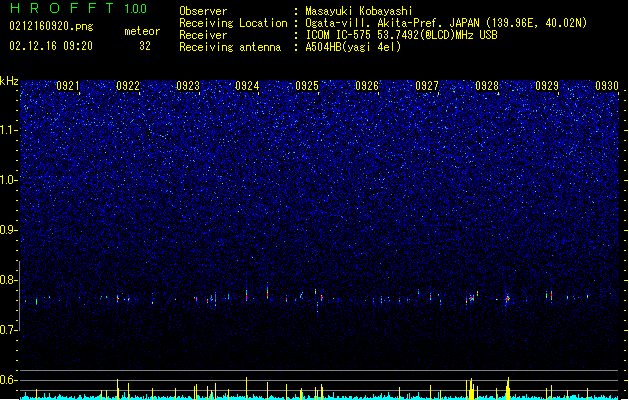This screenshot has height=400, width=629.
Task: Click the meteor count value 32
Action: 145,46
